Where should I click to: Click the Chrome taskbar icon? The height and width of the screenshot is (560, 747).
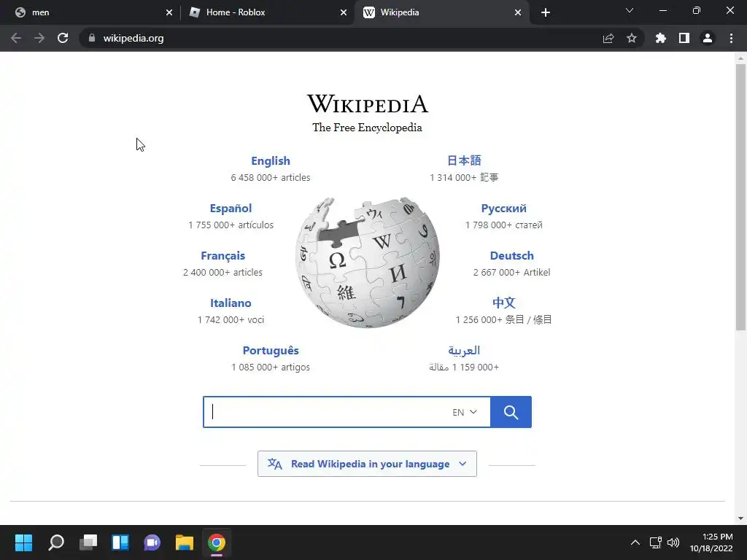[216, 542]
